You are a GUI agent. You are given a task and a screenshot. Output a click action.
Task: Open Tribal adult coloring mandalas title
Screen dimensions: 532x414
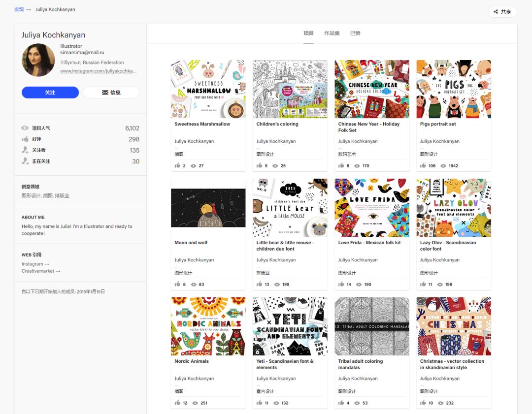(360, 364)
